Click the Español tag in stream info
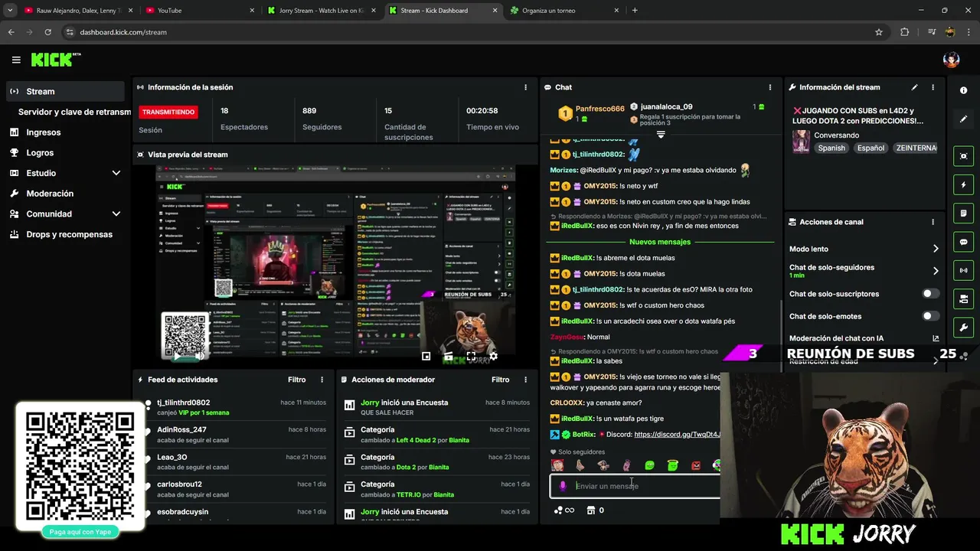 click(x=871, y=148)
